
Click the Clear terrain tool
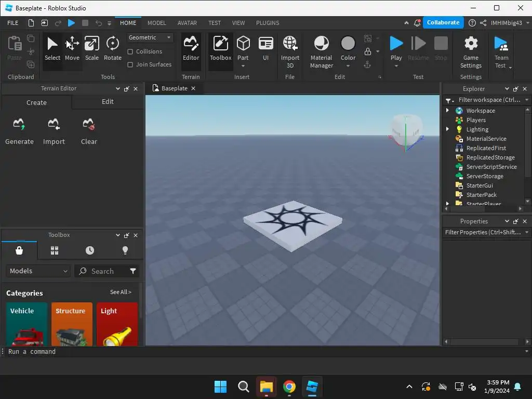tap(89, 131)
